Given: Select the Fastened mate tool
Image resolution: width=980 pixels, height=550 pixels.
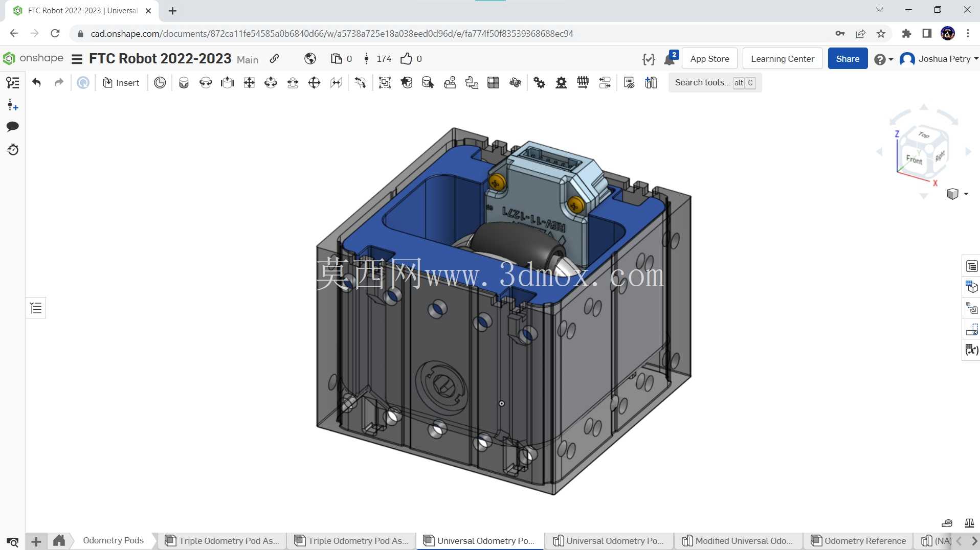Looking at the screenshot, I should (184, 83).
